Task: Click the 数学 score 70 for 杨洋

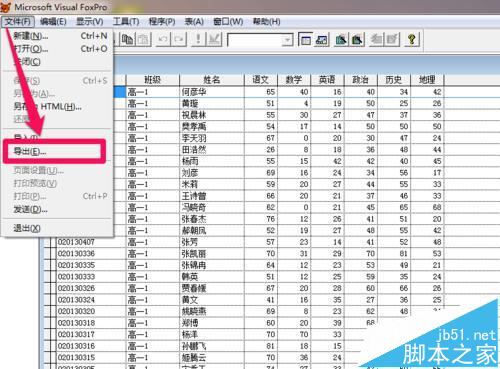Action: coord(294,334)
